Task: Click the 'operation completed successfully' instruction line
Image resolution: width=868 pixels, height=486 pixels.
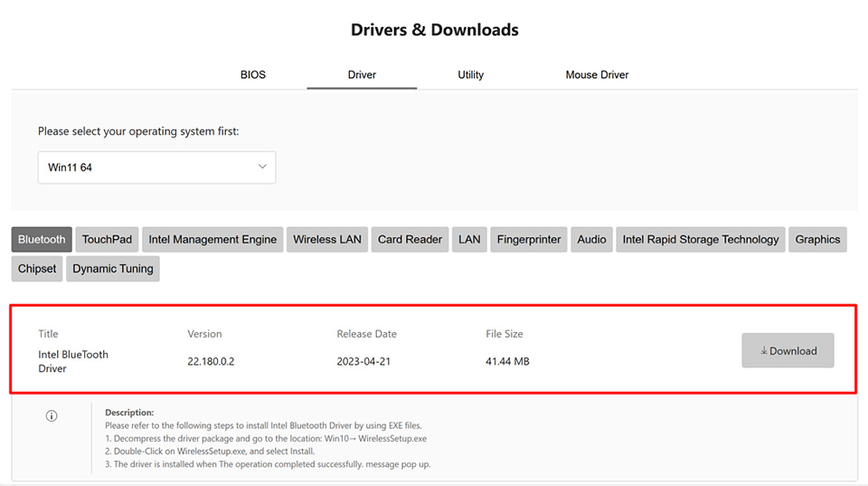Action: (268, 464)
